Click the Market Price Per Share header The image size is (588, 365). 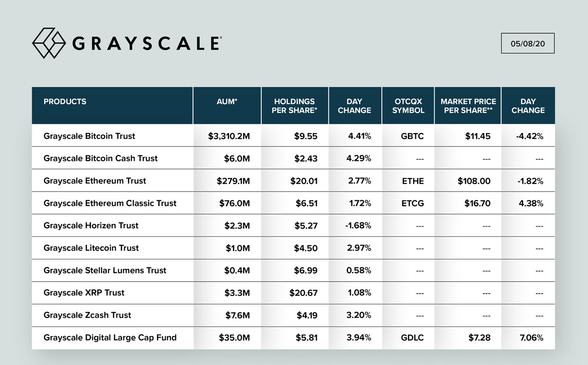click(468, 106)
